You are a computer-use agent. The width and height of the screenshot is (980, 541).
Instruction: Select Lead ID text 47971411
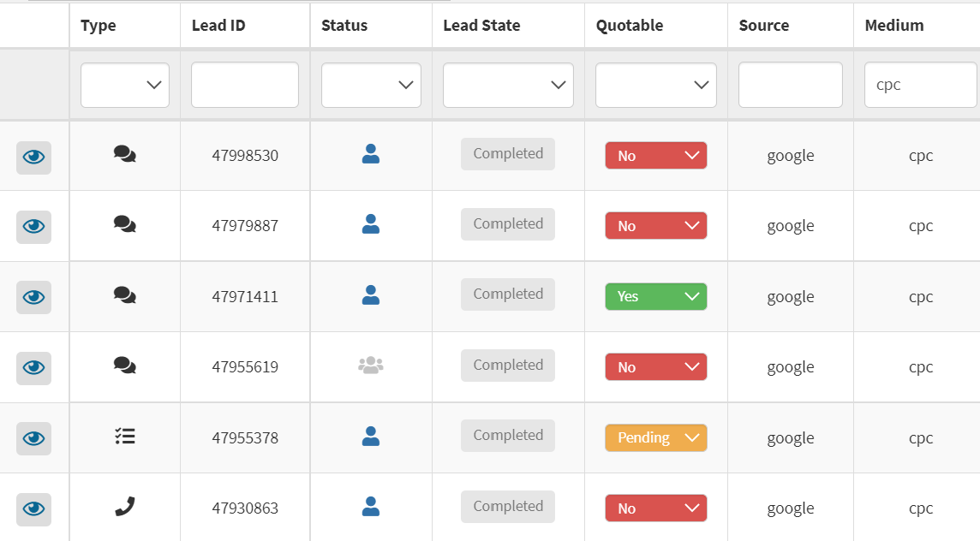click(245, 297)
